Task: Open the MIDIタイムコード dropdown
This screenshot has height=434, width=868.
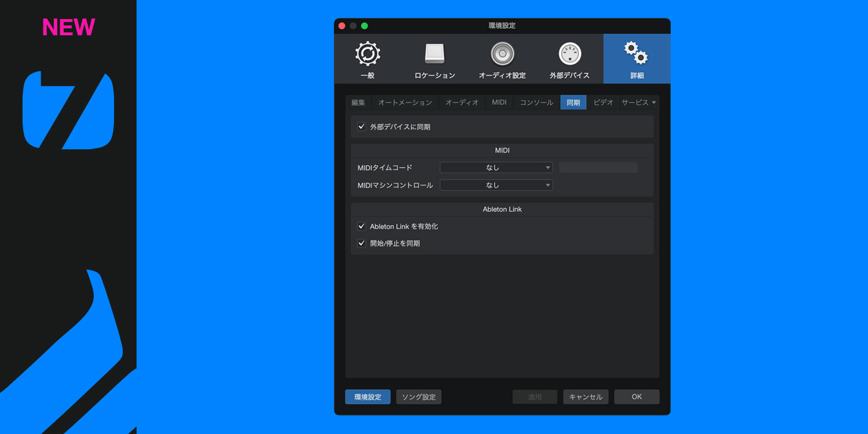Action: (x=496, y=168)
